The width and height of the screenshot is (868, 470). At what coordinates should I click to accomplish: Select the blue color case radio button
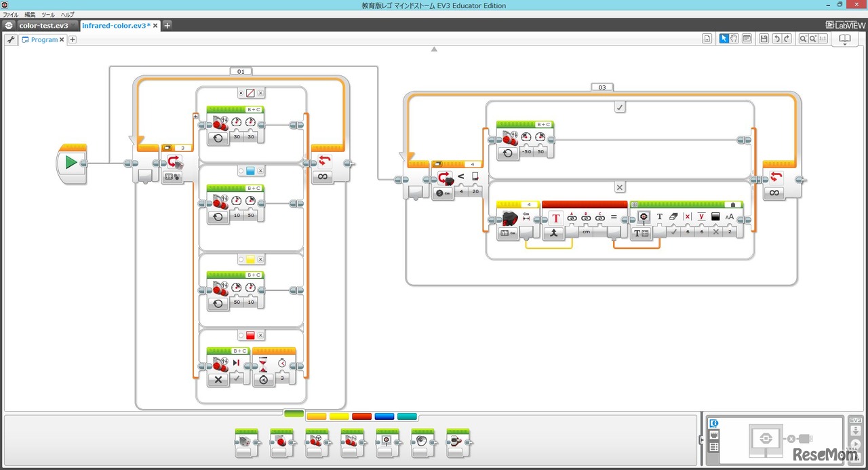coord(240,171)
